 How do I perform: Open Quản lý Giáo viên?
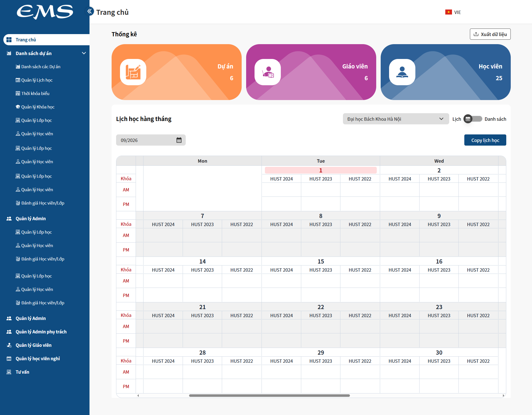tap(34, 345)
